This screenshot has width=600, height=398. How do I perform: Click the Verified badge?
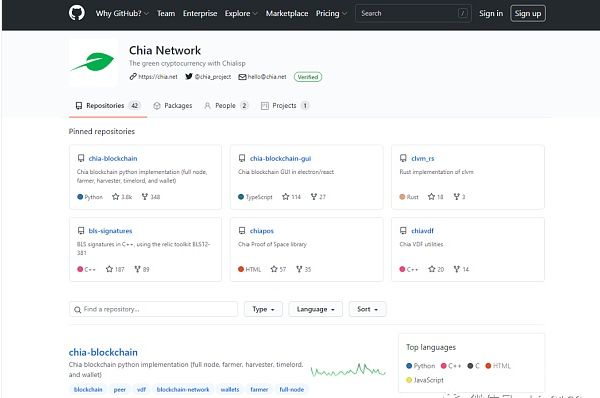(308, 77)
